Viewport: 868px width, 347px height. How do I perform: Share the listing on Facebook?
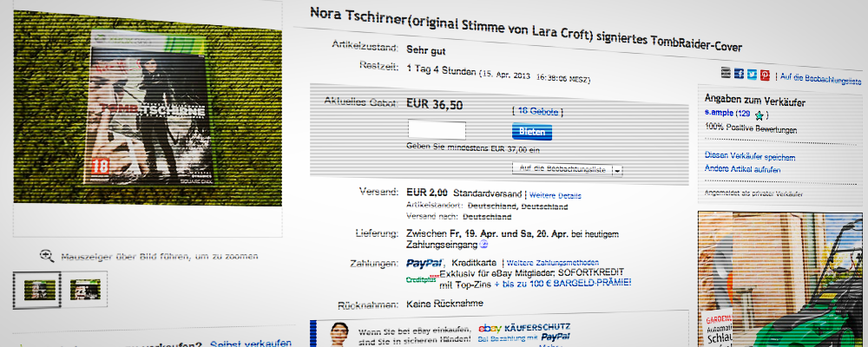(739, 74)
